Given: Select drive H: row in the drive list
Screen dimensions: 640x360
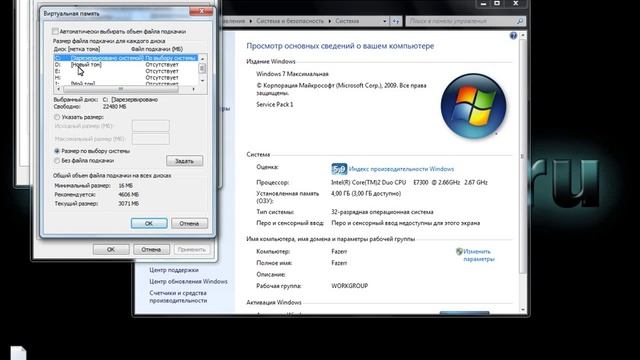Looking at the screenshot, I should click(126, 78).
